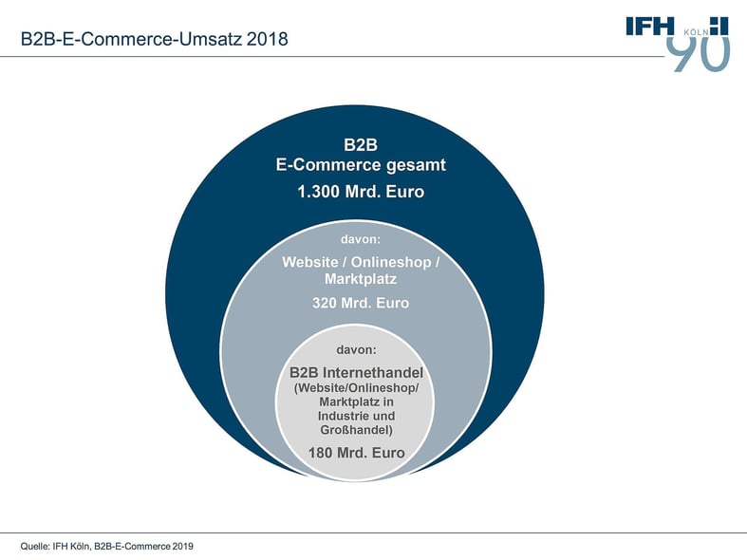Click 'E-Commerce gesamt' label

pyautogui.click(x=361, y=165)
